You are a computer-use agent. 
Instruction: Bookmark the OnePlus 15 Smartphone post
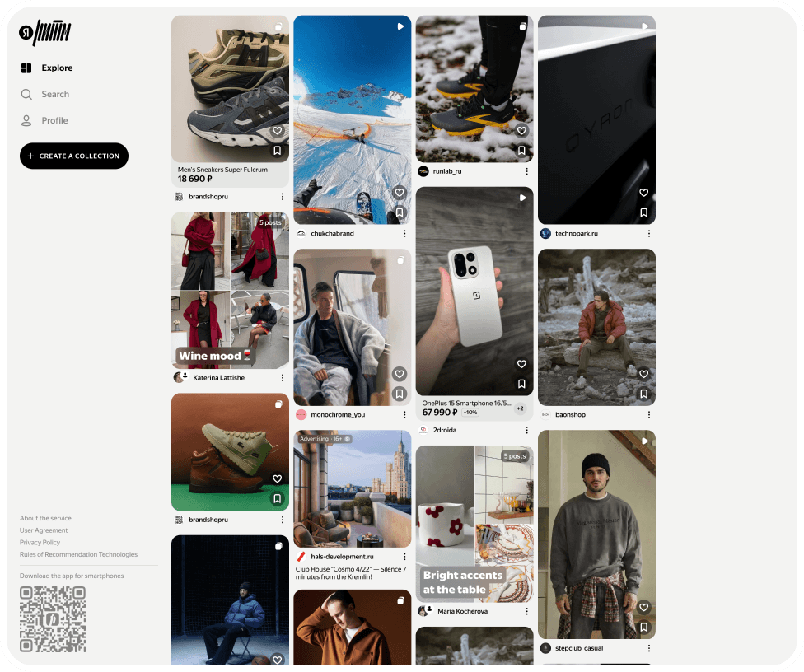tap(521, 384)
